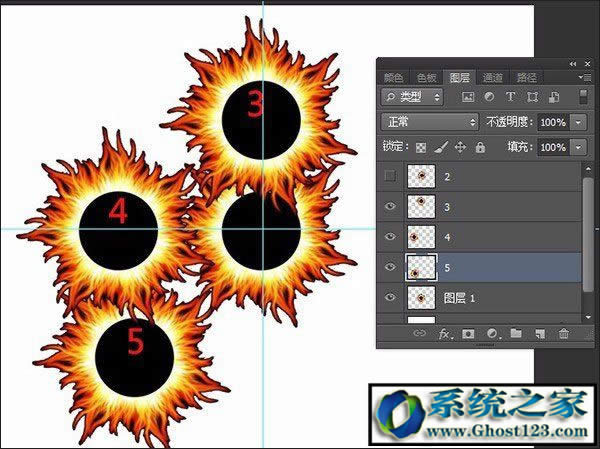The height and width of the screenshot is (449, 600).
Task: Click the layers list scrollbar thumb
Action: 588,234
